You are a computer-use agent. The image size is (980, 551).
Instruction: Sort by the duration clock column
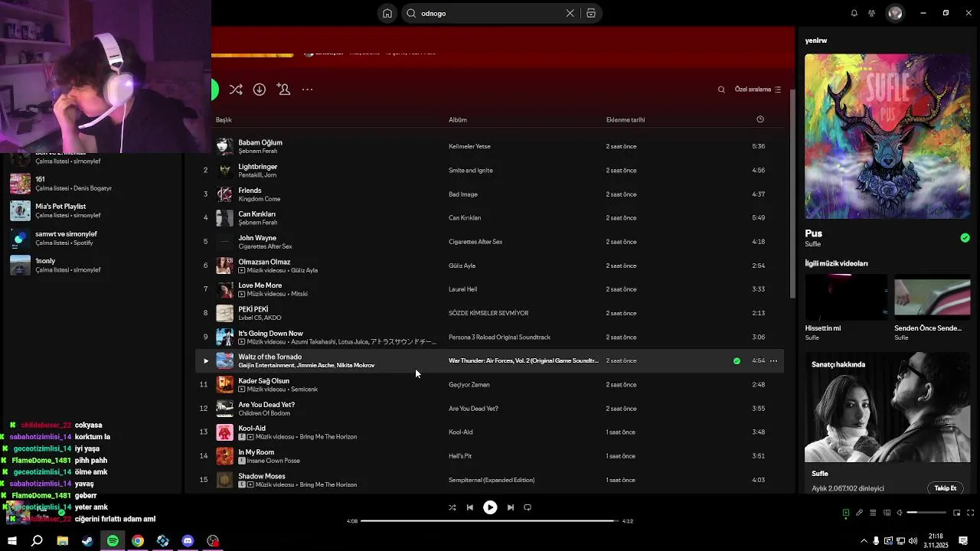tap(760, 119)
